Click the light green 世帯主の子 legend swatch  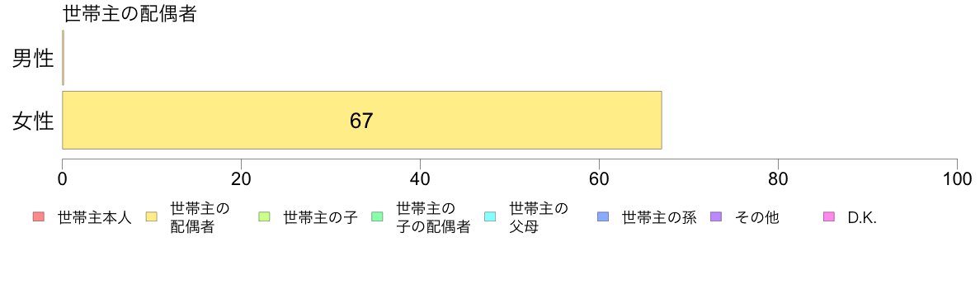click(264, 217)
